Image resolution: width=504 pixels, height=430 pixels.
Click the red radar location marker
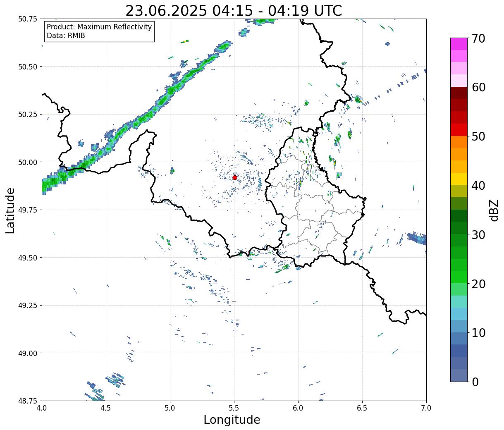point(234,177)
